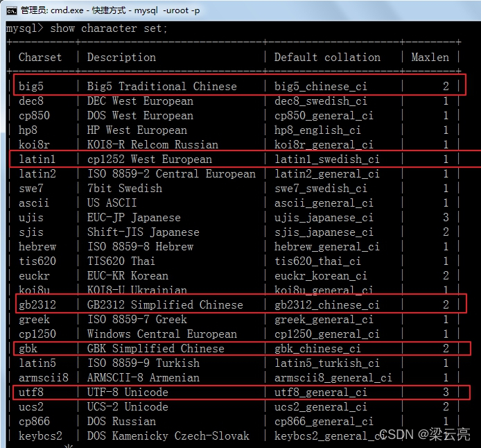Select the 'ascii' charset cell
The width and height of the screenshot is (481, 448).
coord(34,203)
